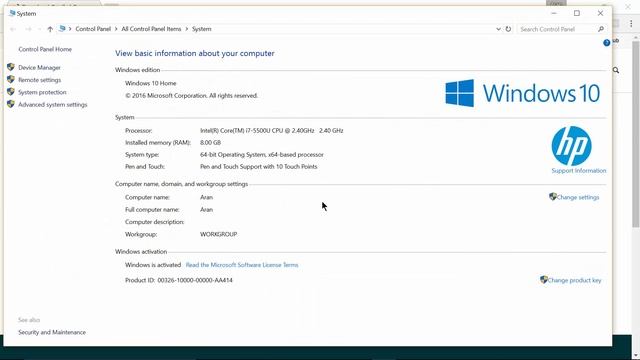640x360 pixels.
Task: Open HP Support Information link
Action: pos(579,171)
